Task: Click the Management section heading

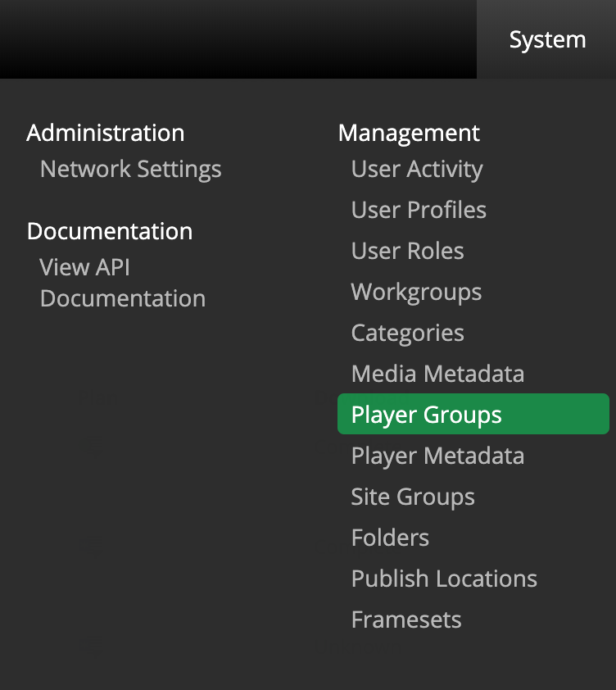Action: click(x=409, y=133)
